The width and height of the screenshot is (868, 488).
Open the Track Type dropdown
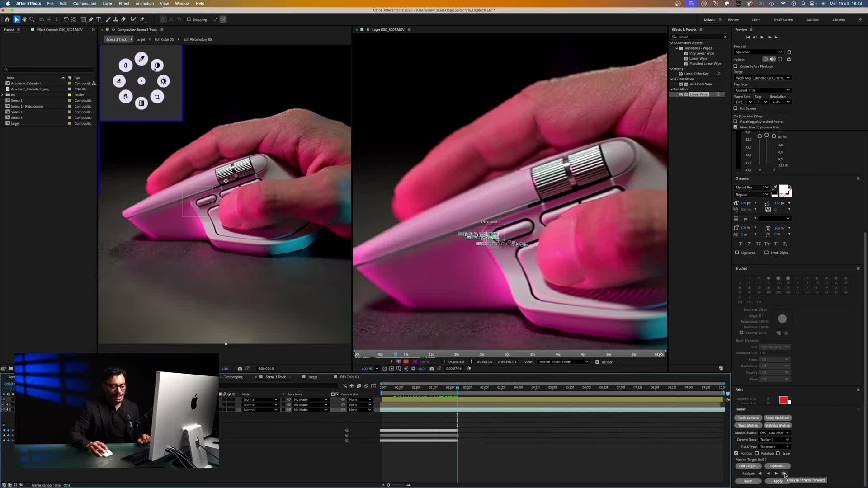click(774, 446)
